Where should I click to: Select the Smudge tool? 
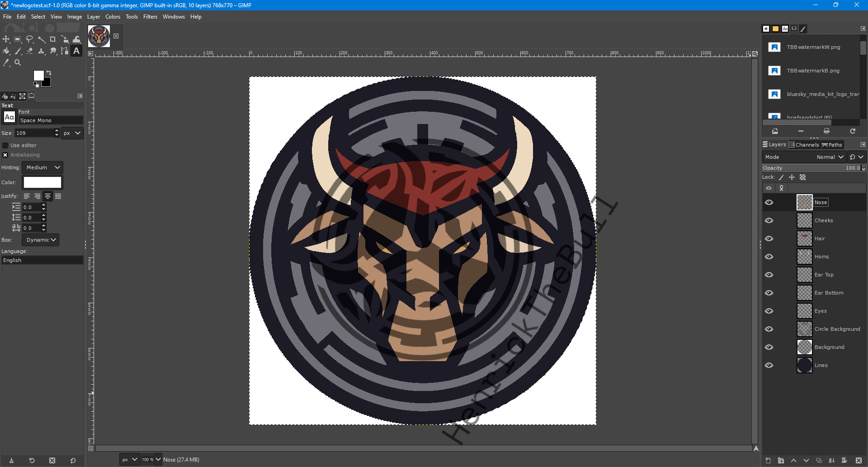point(53,51)
